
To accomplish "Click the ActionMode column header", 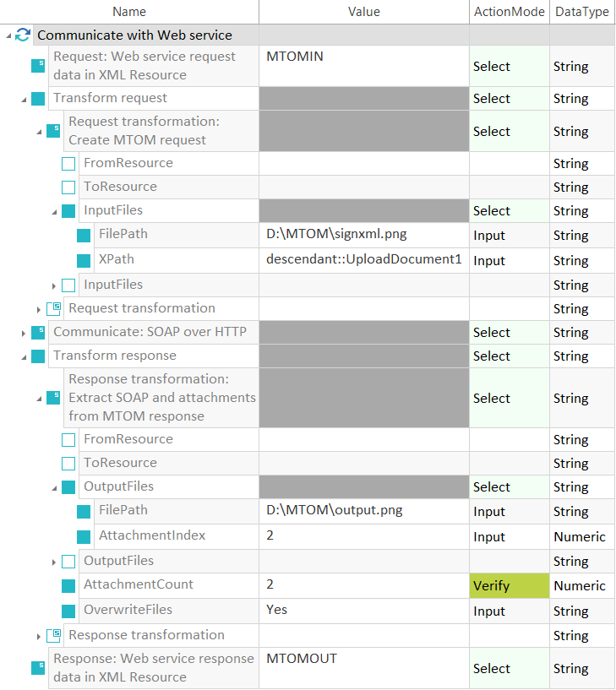I will 509,12.
